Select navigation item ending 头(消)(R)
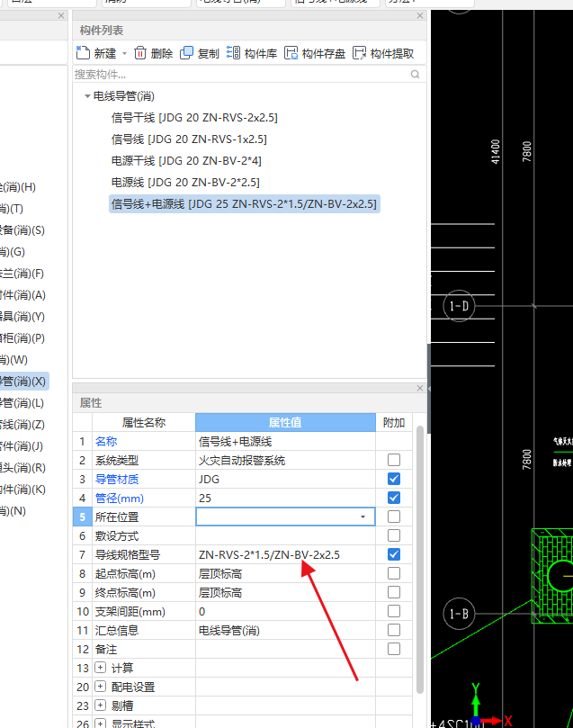The height and width of the screenshot is (728, 573). 22,468
